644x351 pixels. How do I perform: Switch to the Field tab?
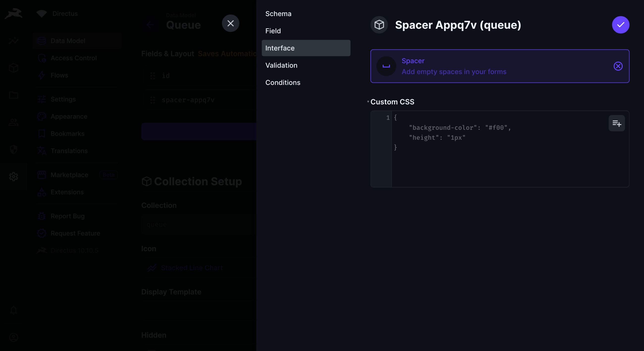273,31
